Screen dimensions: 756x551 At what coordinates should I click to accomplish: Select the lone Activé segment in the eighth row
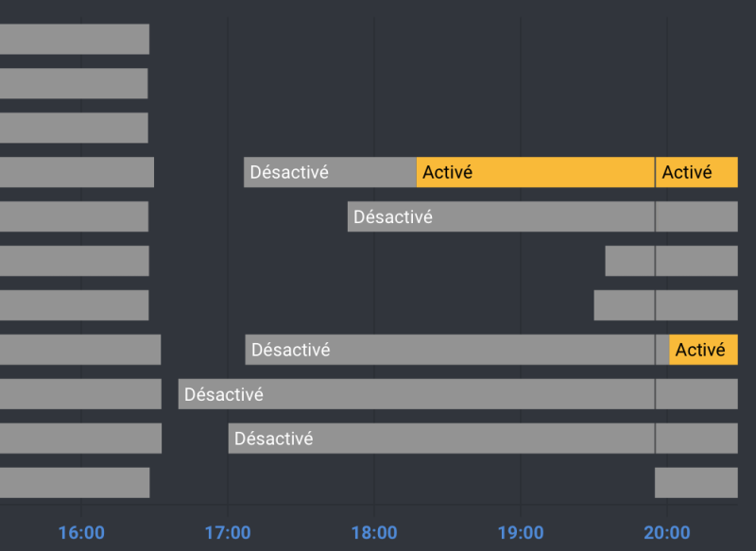(x=703, y=350)
